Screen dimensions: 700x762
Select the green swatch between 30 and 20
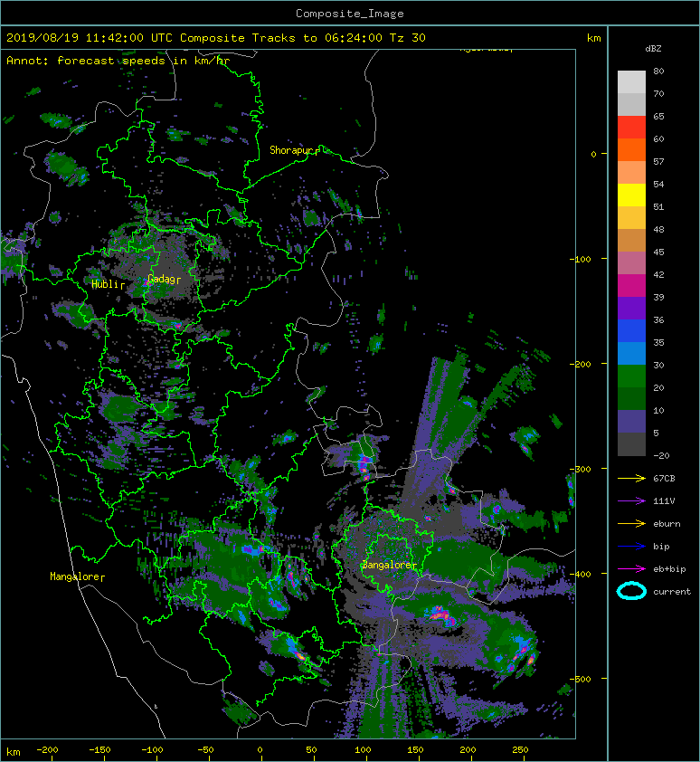(x=631, y=376)
